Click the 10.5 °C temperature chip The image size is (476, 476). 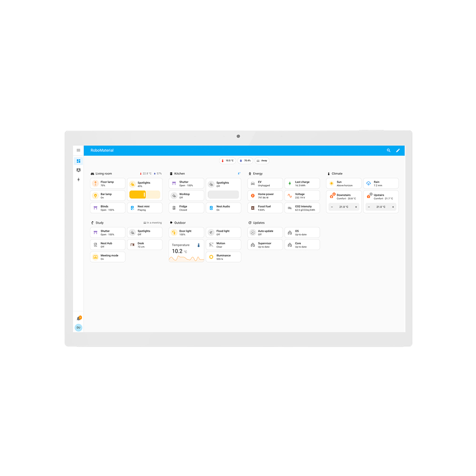tap(228, 160)
